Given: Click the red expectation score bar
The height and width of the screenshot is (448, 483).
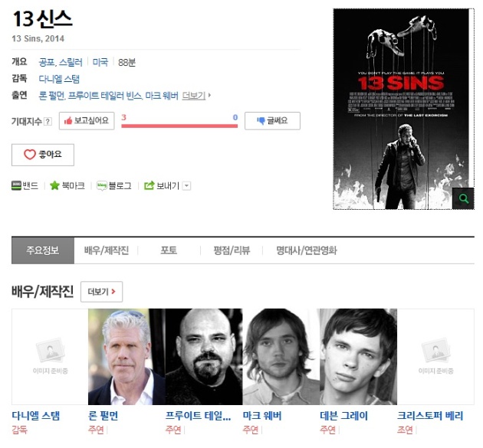Looking at the screenshot, I should pyautogui.click(x=179, y=126).
